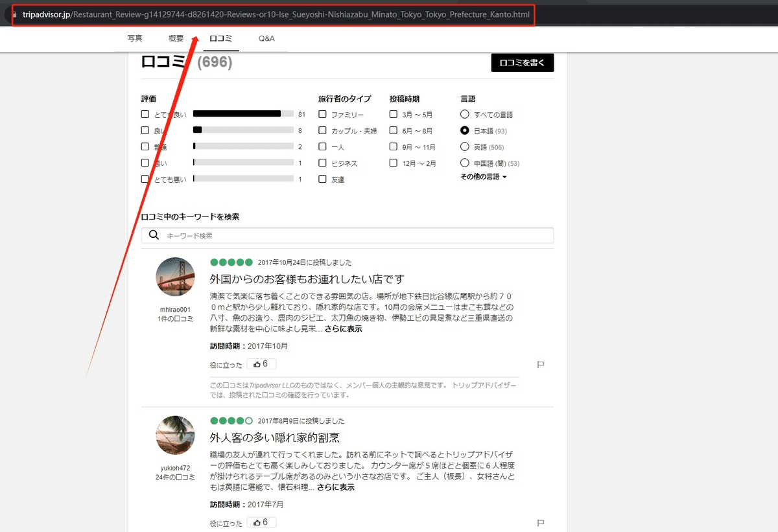Viewport: 778px width, 532px height.
Task: Check the カップル・夫婦 traveler type
Action: [x=322, y=130]
